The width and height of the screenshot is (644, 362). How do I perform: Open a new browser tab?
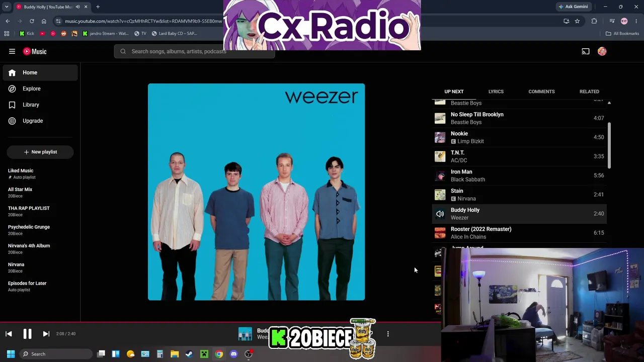click(98, 7)
